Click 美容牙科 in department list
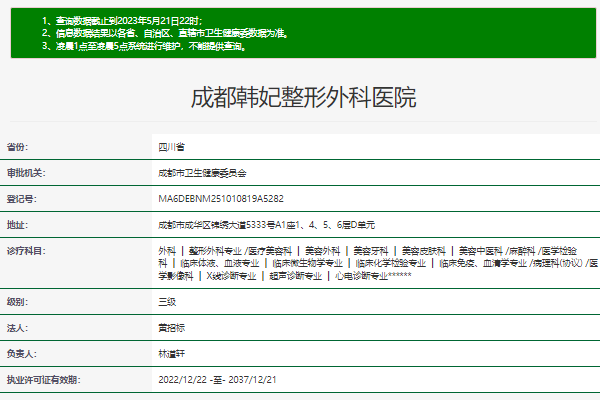The width and height of the screenshot is (600, 400). click(371, 251)
